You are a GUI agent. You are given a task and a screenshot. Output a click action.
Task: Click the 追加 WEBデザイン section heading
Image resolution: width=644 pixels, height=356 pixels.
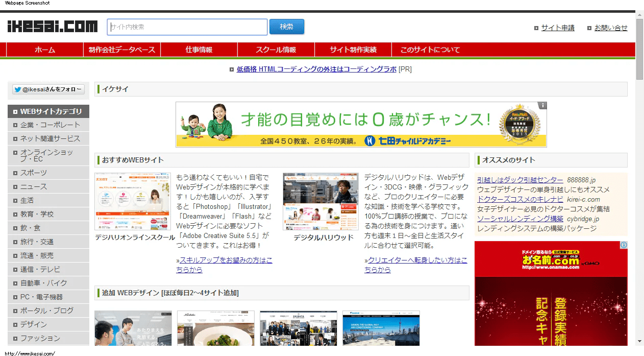(x=282, y=293)
